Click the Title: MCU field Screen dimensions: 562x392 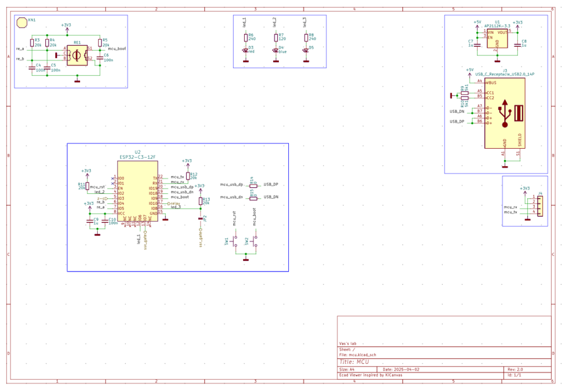[354, 362]
